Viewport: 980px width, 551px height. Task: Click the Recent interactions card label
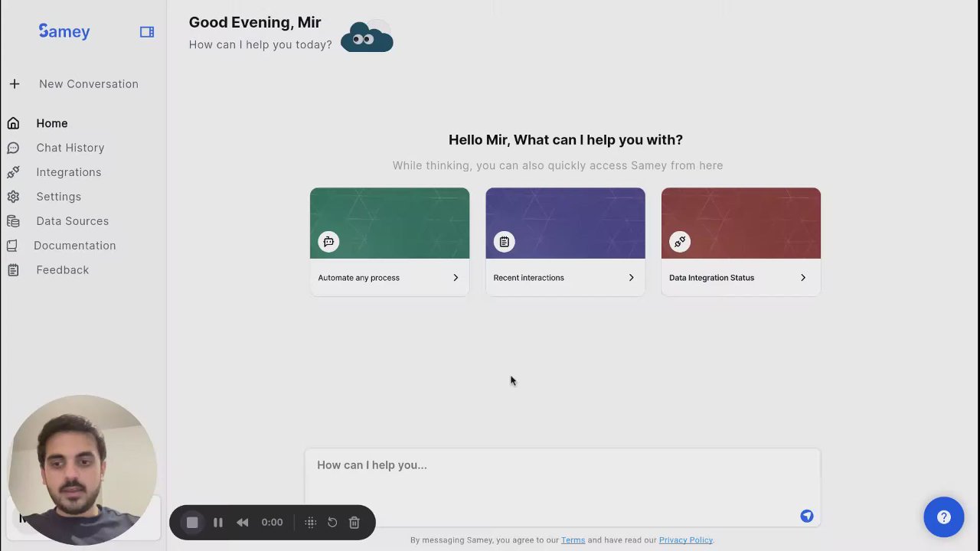pyautogui.click(x=529, y=278)
